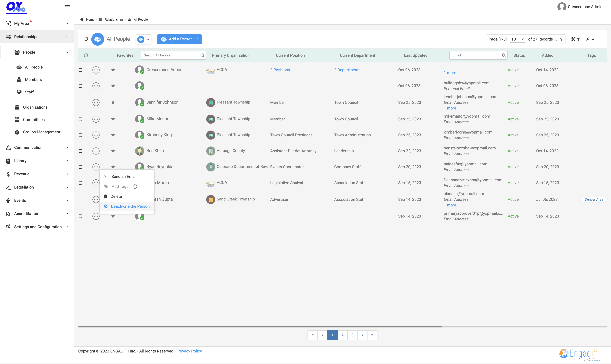The image size is (611, 364).
Task: Favorite star for Kimberly King row
Action: (113, 135)
